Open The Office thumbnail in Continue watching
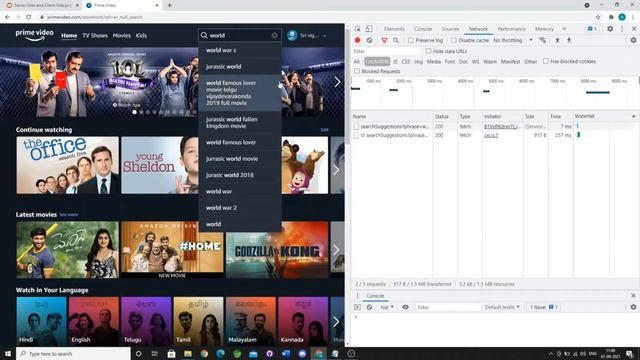This screenshot has width=640, height=360. coord(68,165)
